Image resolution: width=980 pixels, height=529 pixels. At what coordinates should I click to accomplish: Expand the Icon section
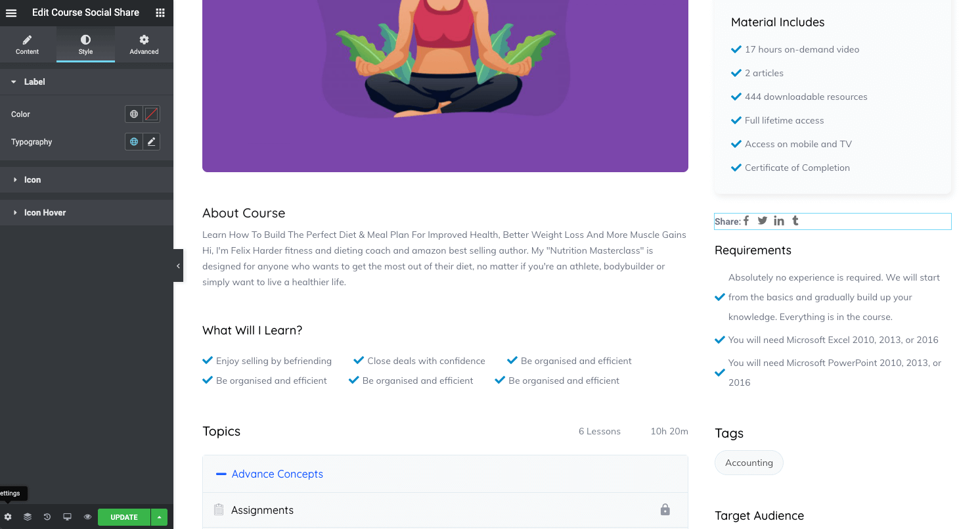click(x=87, y=180)
